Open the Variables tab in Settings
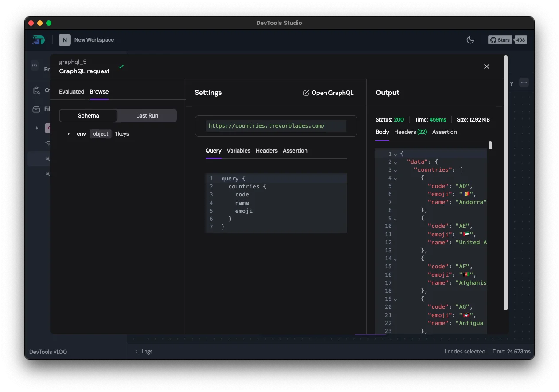559x392 pixels. [x=238, y=151]
